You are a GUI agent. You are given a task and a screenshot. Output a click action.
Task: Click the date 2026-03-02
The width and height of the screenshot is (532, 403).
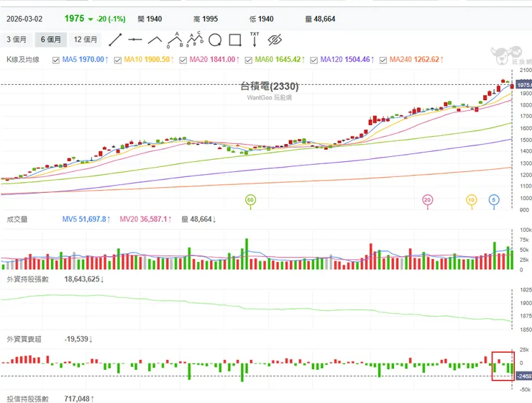24,19
